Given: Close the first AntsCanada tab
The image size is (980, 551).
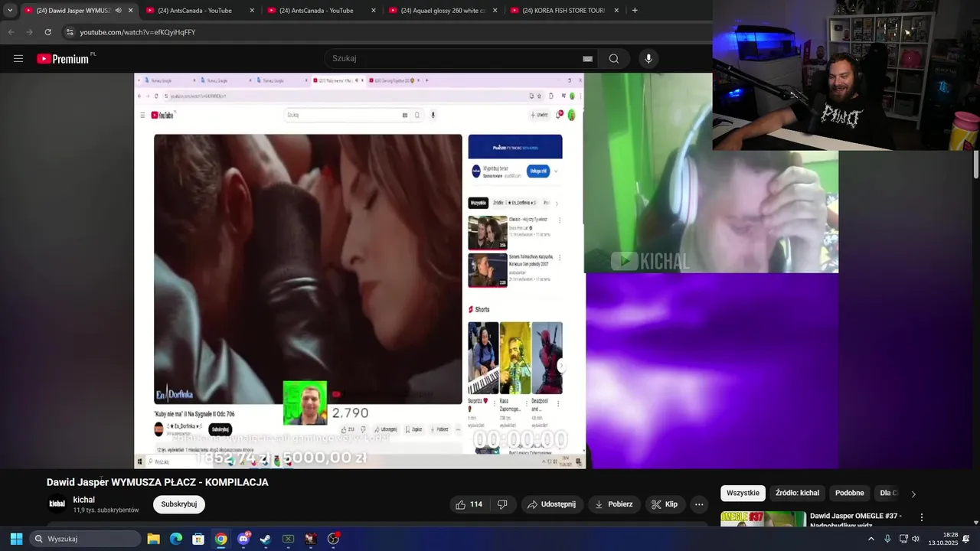Looking at the screenshot, I should [x=251, y=11].
